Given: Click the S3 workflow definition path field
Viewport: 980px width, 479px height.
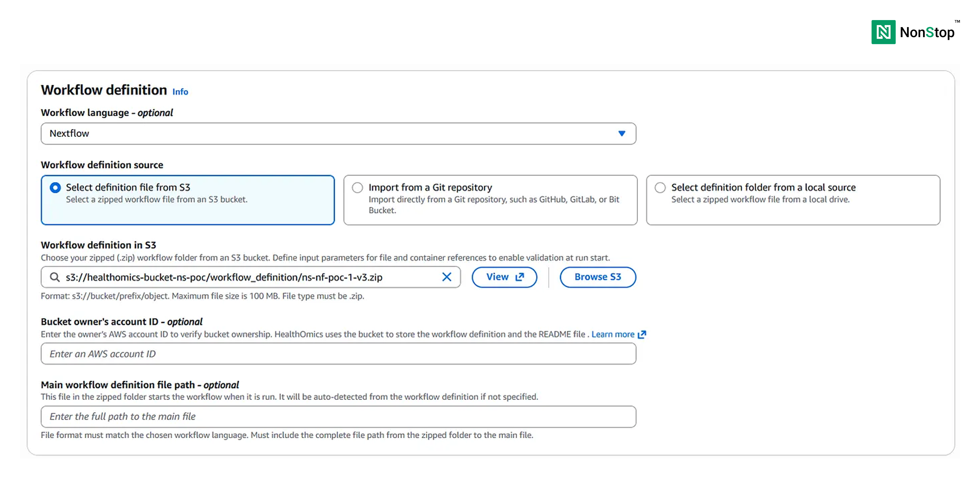Looking at the screenshot, I should click(247, 277).
